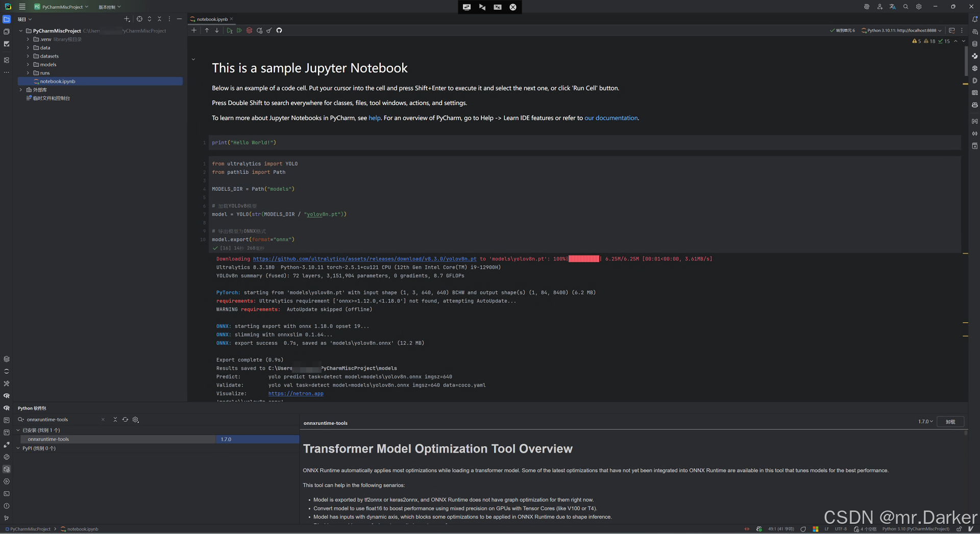Open the Git version control tool window
Viewport: 980px width, 534px height.
coord(7,518)
